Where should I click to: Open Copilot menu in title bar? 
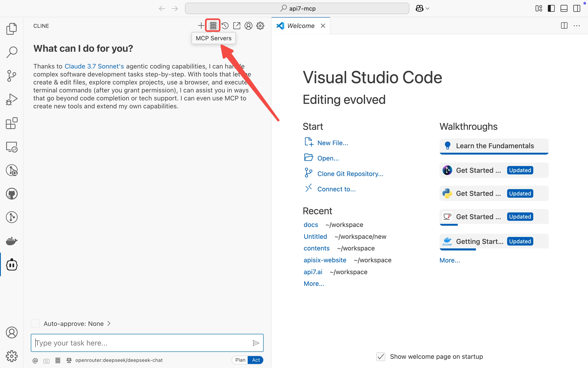click(x=422, y=9)
